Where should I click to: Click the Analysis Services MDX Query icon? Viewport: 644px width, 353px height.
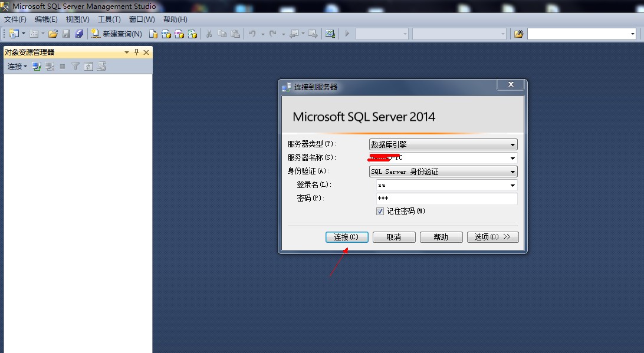coord(166,34)
